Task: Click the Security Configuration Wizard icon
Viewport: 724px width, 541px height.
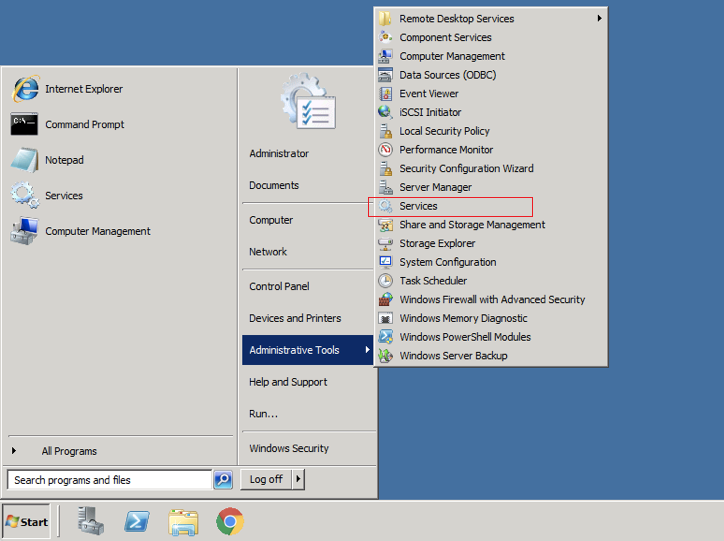Action: (385, 168)
